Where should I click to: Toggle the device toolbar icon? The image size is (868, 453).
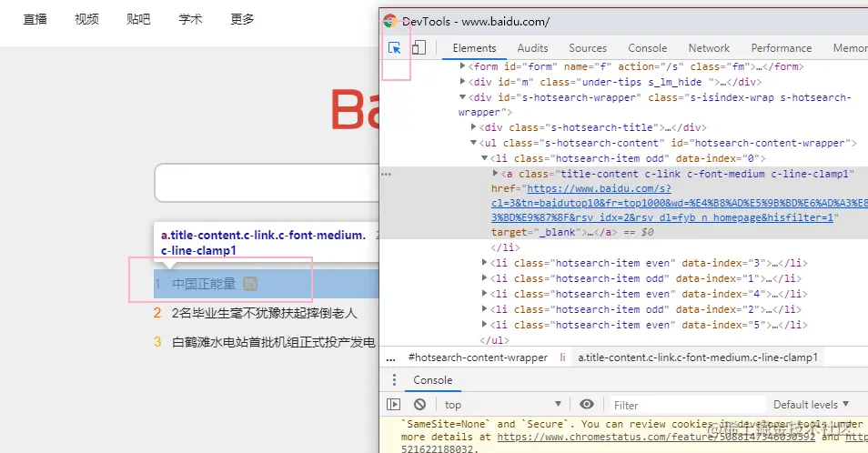419,47
